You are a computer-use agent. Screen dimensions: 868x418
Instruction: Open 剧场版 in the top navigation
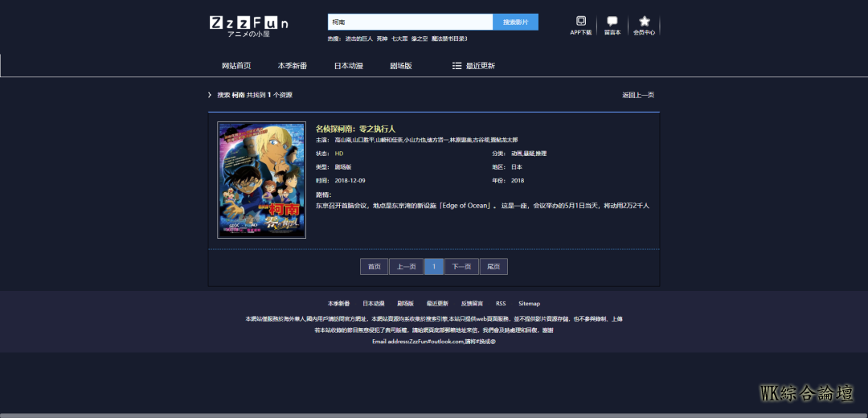401,66
